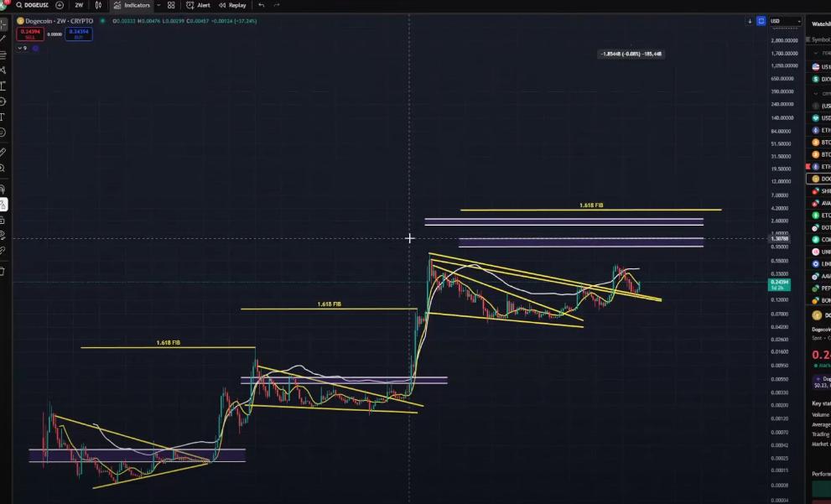Select the ruler measure tool

point(3,152)
